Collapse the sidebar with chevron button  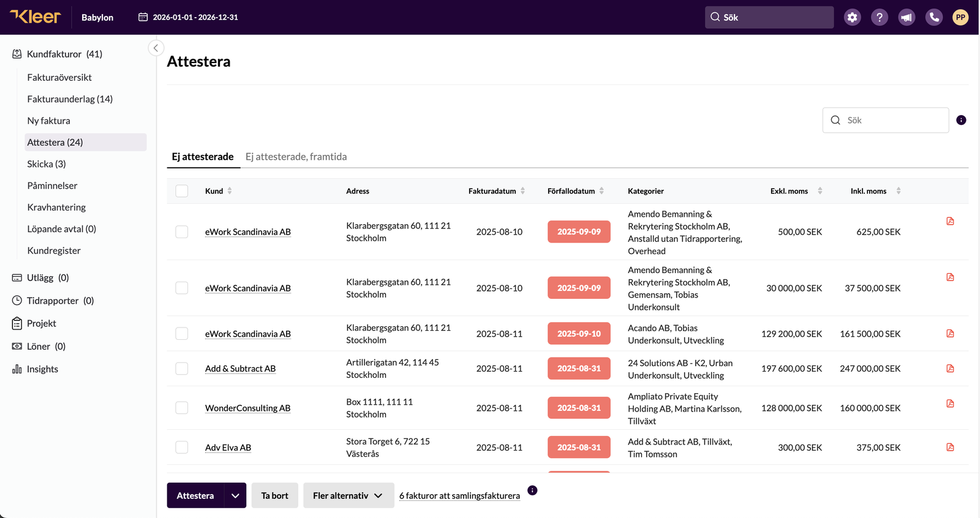[156, 48]
